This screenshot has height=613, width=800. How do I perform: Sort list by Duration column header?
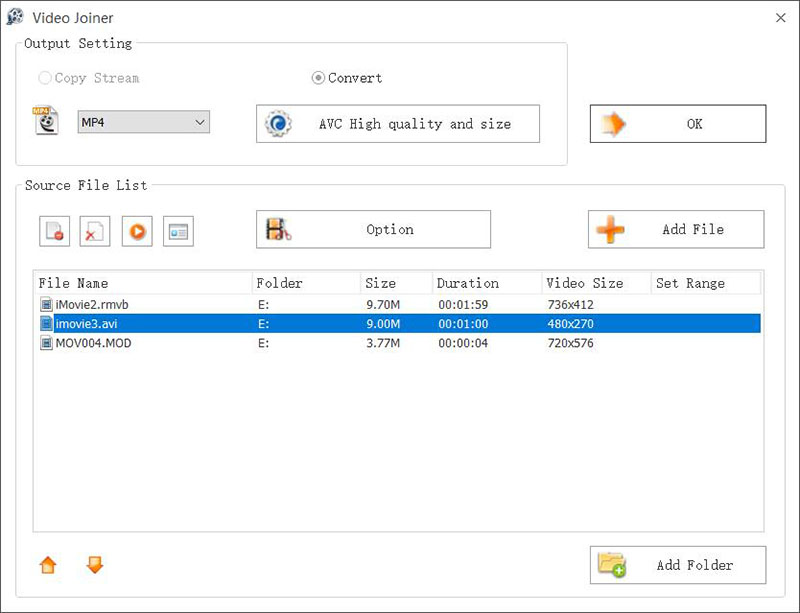[486, 283]
